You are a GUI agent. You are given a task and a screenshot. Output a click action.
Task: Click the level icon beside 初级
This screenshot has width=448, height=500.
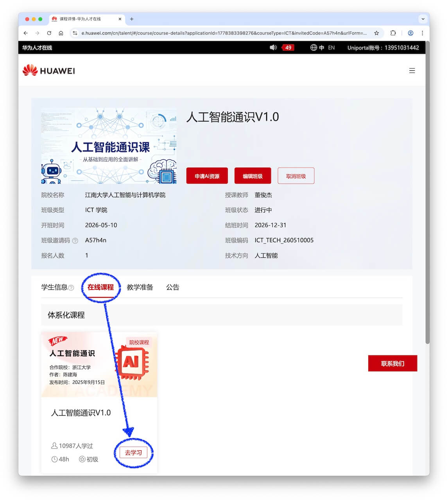click(82, 459)
